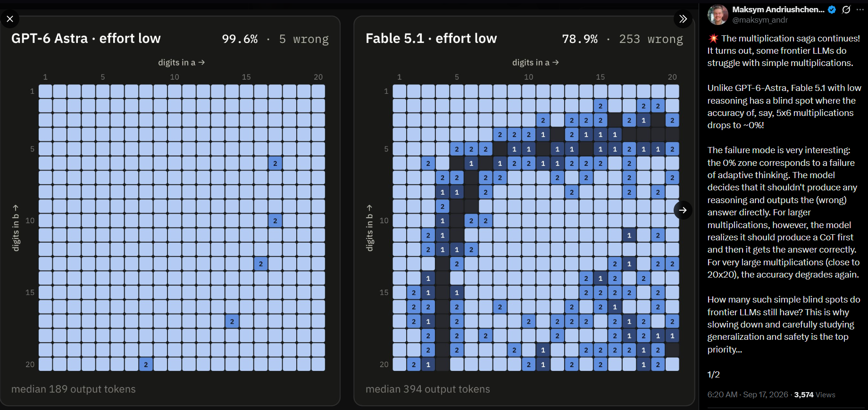Click the Fable 5.1 · effort low title
Viewport: 868px width, 410px height.
pos(431,38)
